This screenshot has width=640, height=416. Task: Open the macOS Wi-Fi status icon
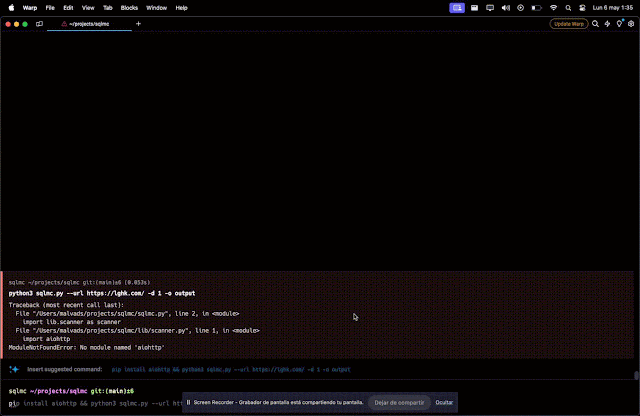553,7
